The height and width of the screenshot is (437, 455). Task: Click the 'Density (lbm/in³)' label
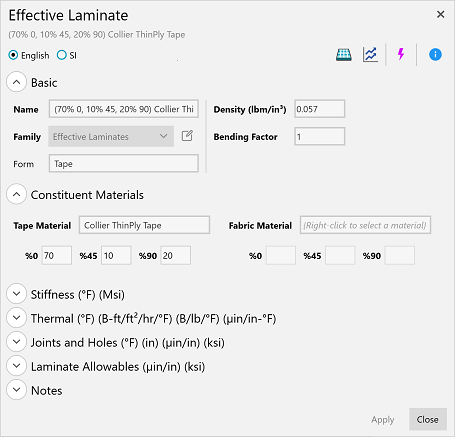pos(250,109)
